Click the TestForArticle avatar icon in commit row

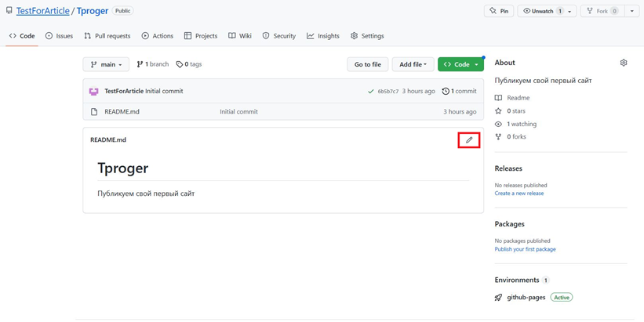pos(93,91)
